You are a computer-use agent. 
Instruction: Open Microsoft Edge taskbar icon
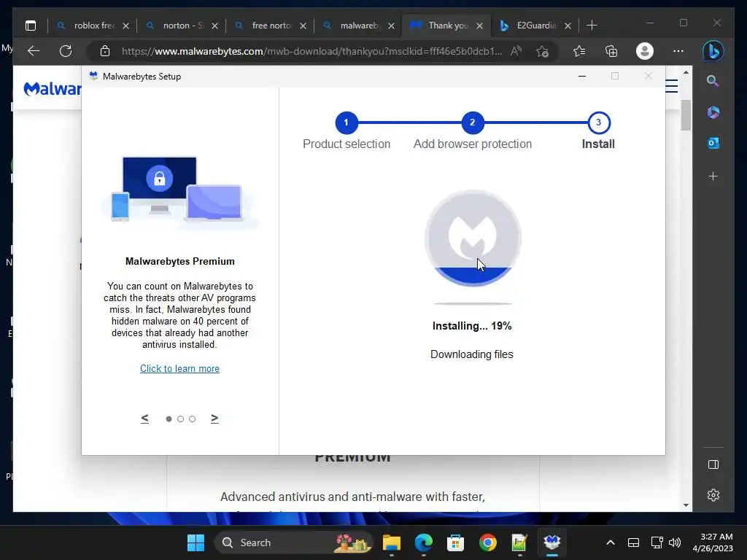click(424, 542)
